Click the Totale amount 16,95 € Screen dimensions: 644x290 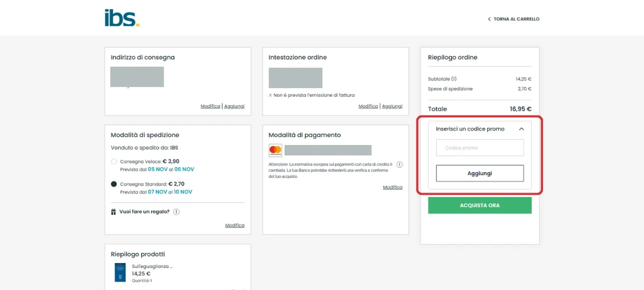pos(521,109)
